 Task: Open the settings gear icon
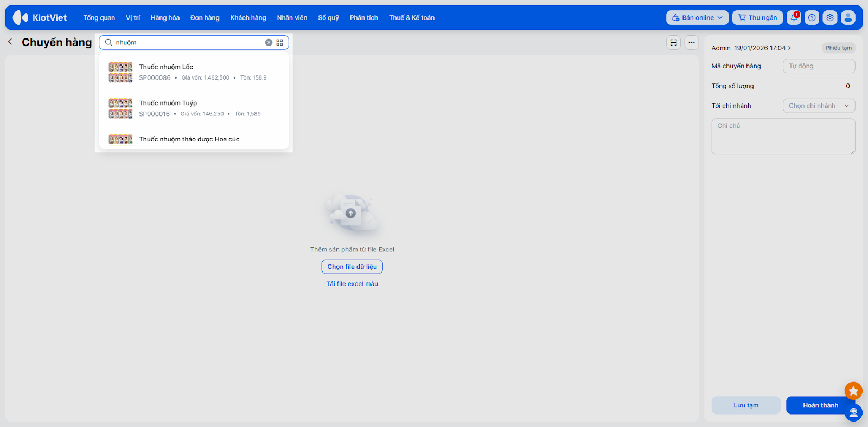pyautogui.click(x=830, y=17)
